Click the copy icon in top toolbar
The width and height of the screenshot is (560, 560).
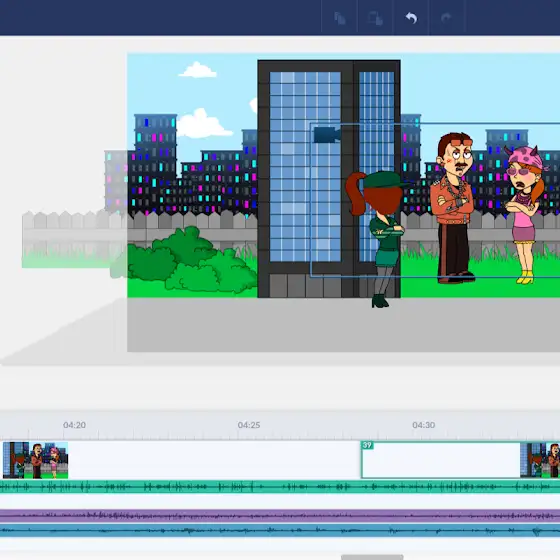[340, 18]
